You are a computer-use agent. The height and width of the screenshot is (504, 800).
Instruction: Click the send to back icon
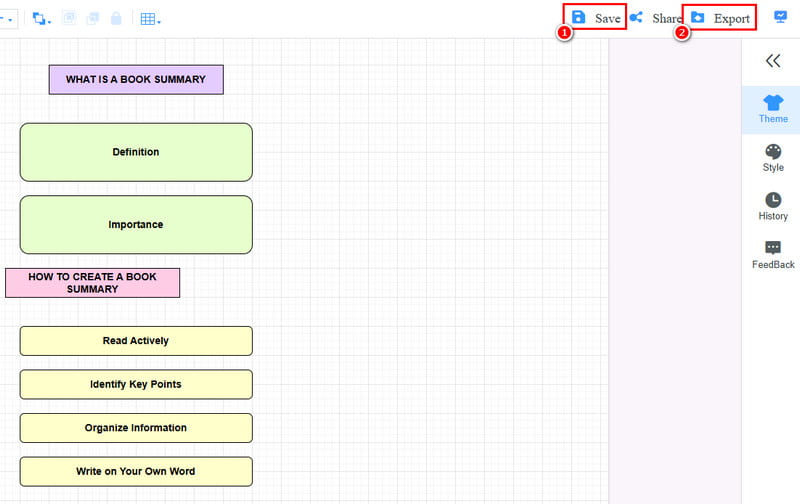[93, 19]
